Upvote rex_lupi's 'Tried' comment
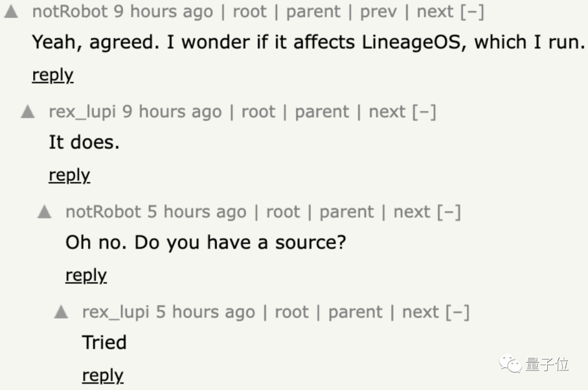This screenshot has width=588, height=390. [x=62, y=313]
